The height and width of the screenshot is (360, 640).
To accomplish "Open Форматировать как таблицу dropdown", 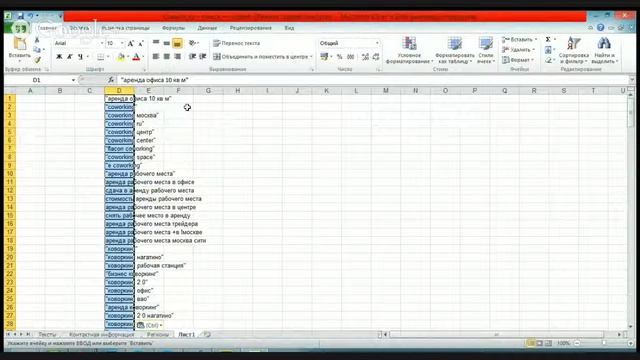I will 454,50.
